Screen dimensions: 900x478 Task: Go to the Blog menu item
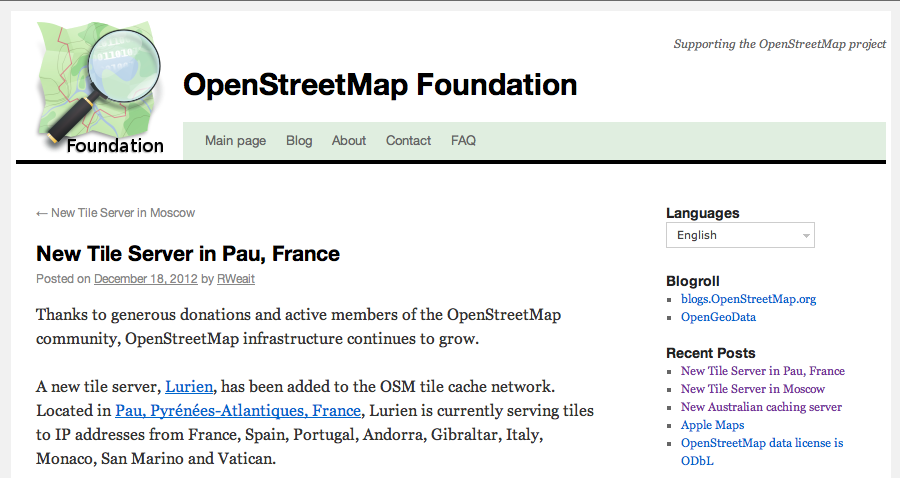pos(299,141)
